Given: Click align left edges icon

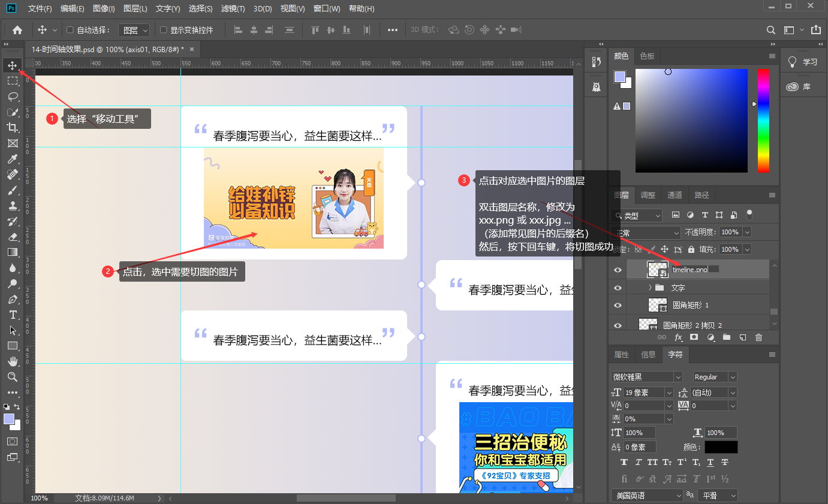Looking at the screenshot, I should tap(238, 30).
